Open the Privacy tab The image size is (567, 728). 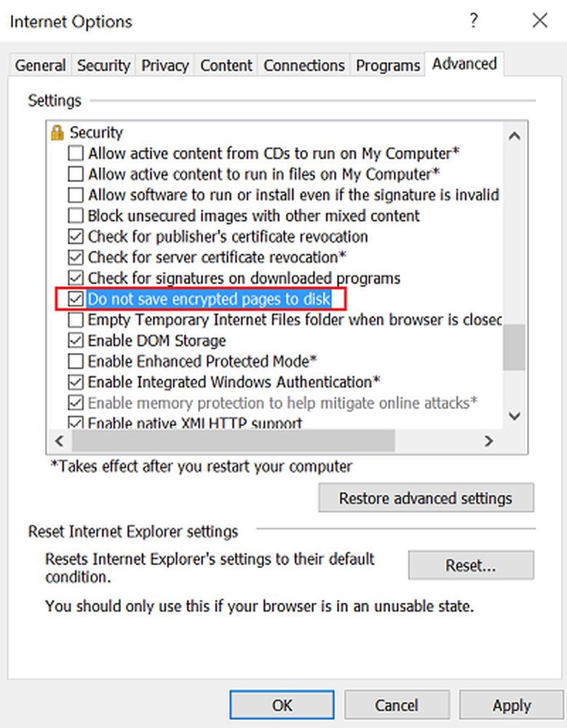click(x=165, y=66)
